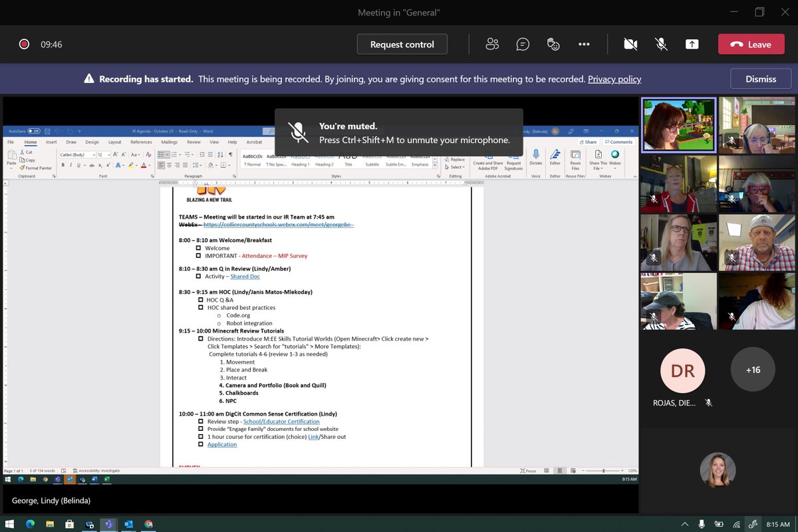This screenshot has height=532, width=798.
Task: Toggle Italic formatting in Word
Action: coord(70,165)
